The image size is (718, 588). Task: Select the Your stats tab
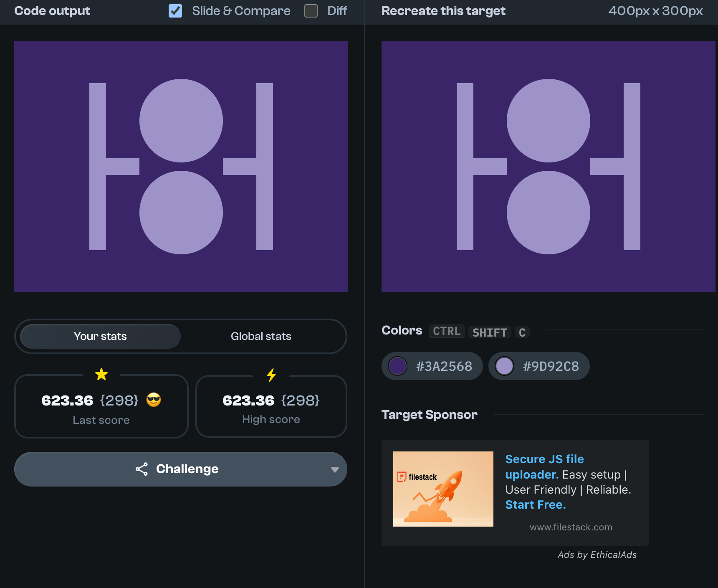tap(100, 336)
